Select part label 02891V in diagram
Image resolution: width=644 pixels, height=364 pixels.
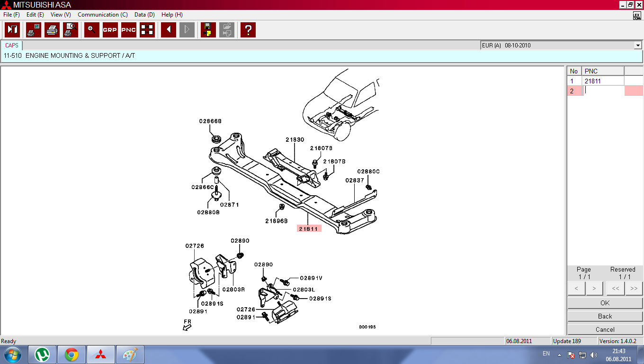(x=311, y=278)
